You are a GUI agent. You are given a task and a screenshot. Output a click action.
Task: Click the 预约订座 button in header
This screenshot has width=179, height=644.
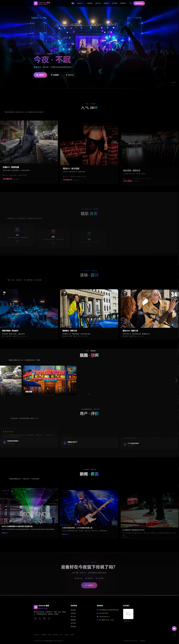coord(139,3)
